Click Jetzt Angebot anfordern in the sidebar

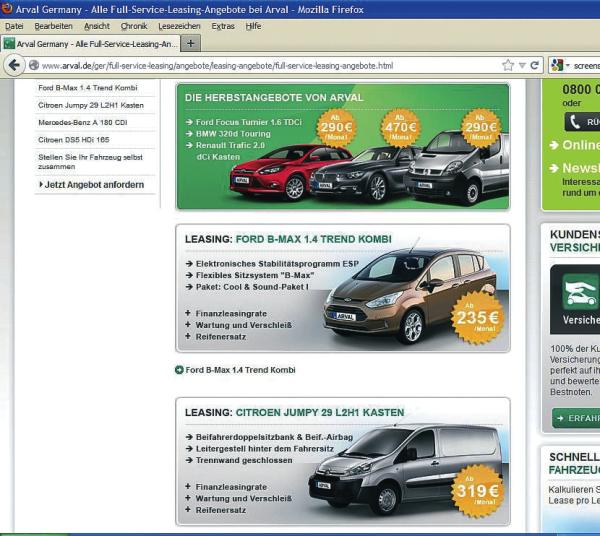tap(92, 185)
